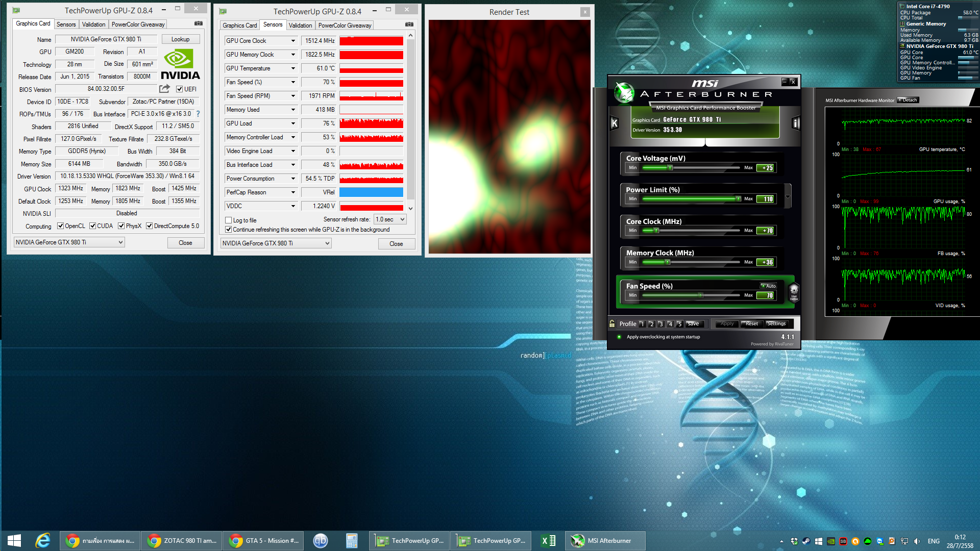
Task: Click the Afterburner Settings button
Action: coord(776,323)
